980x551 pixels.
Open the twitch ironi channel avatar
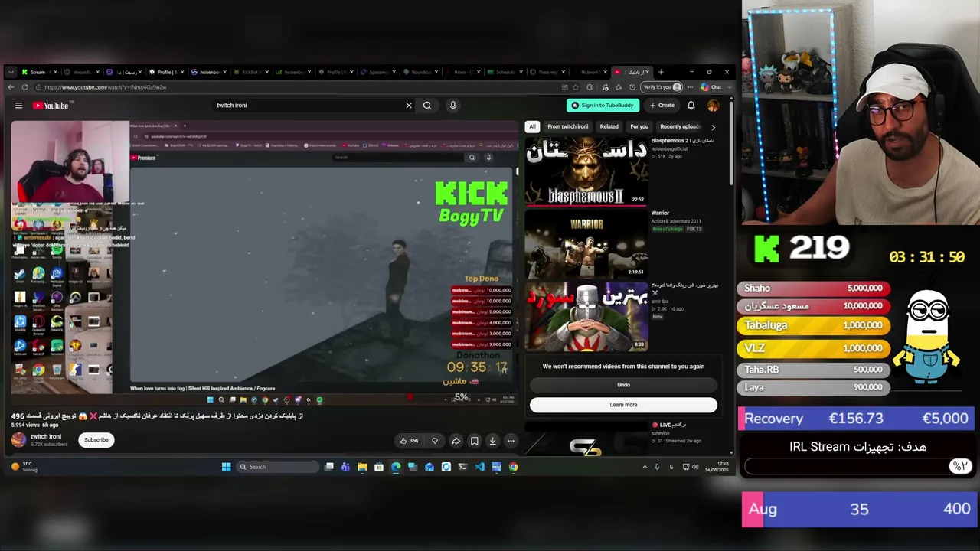(18, 440)
